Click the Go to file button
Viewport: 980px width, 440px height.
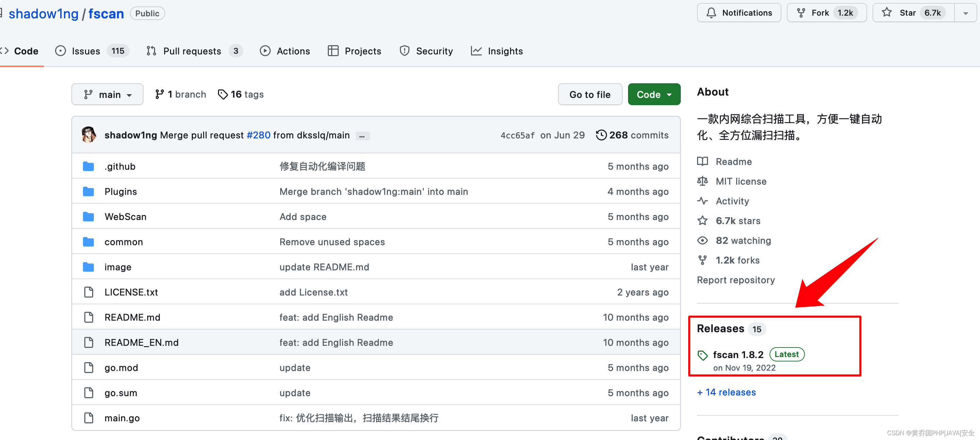pyautogui.click(x=590, y=94)
